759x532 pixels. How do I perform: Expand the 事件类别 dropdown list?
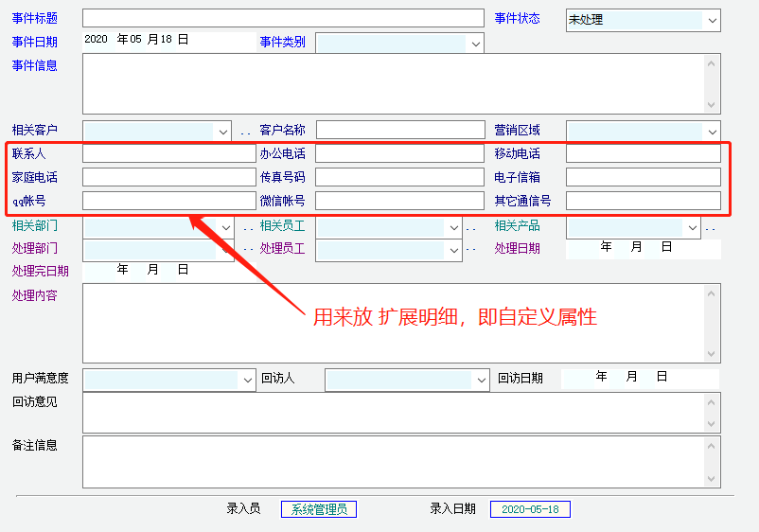point(475,44)
